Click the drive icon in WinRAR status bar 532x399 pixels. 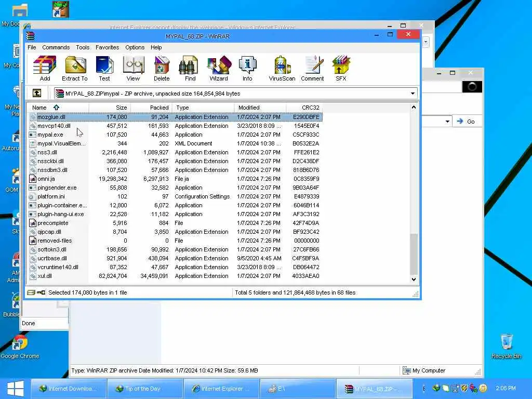(x=31, y=292)
